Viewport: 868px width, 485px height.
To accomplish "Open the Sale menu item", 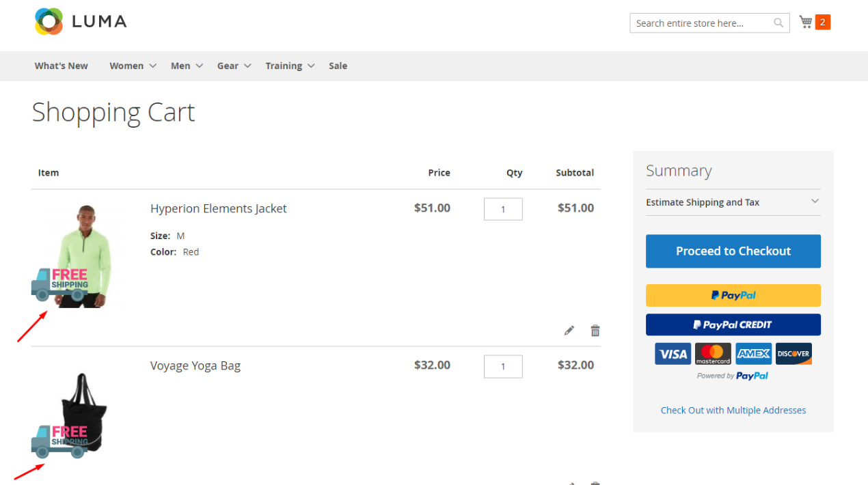I will point(338,66).
